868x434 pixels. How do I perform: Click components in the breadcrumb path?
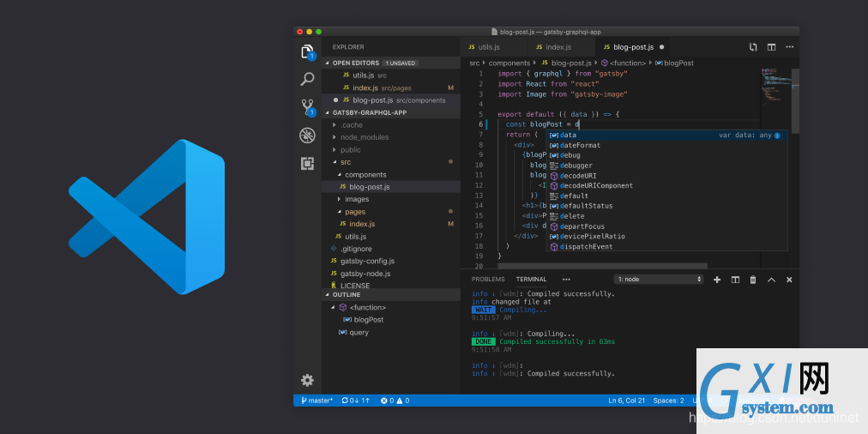tap(509, 63)
